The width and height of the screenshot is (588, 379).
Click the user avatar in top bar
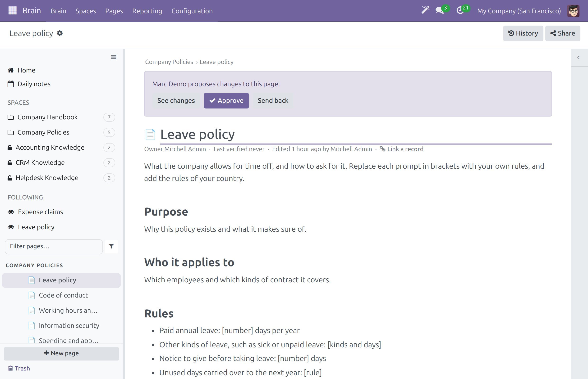573,11
